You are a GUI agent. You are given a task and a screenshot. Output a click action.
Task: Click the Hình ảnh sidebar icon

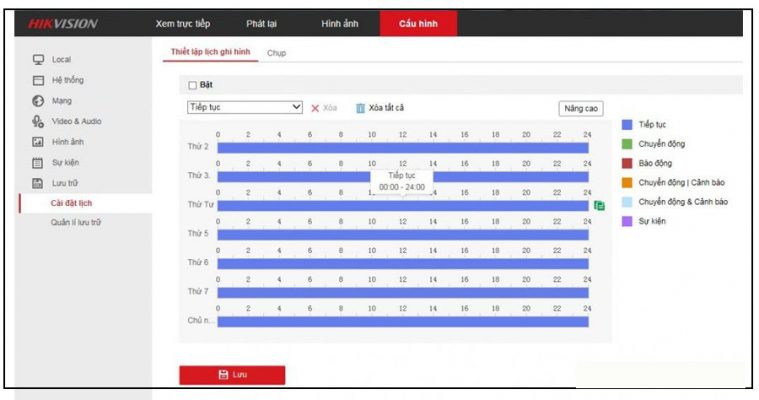point(39,142)
